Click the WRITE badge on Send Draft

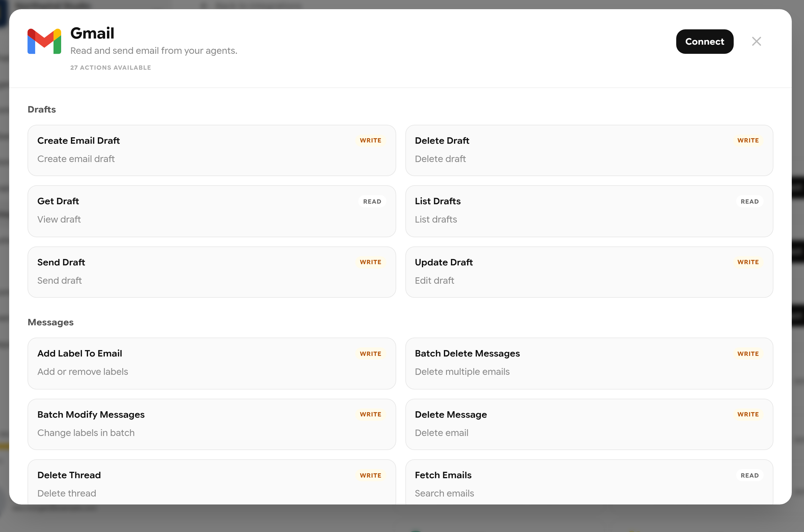point(371,262)
